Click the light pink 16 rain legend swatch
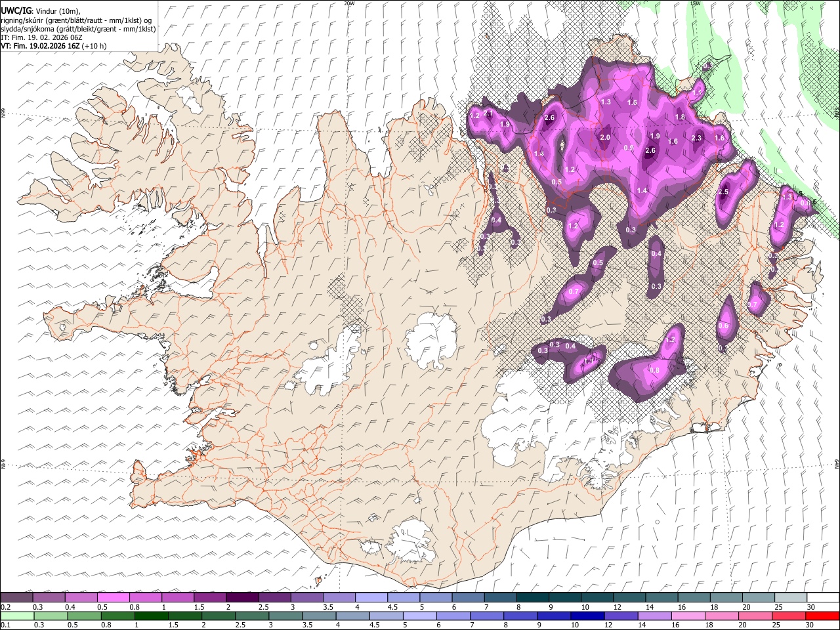Screen dimensions: 840x630 click(x=688, y=616)
